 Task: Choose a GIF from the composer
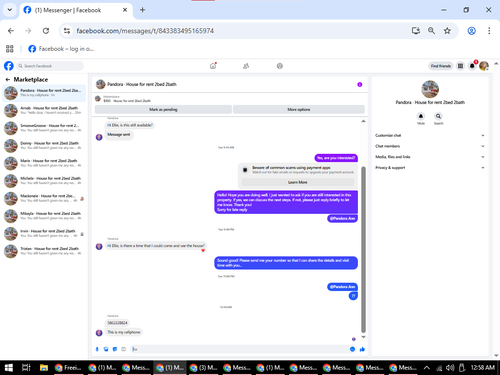pyautogui.click(x=123, y=349)
